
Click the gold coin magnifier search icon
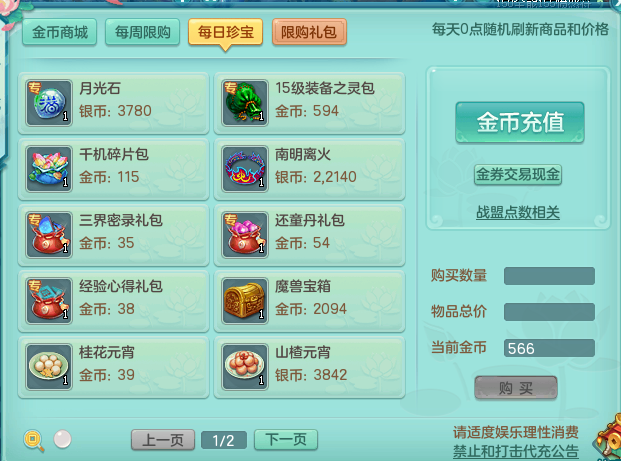click(x=34, y=440)
